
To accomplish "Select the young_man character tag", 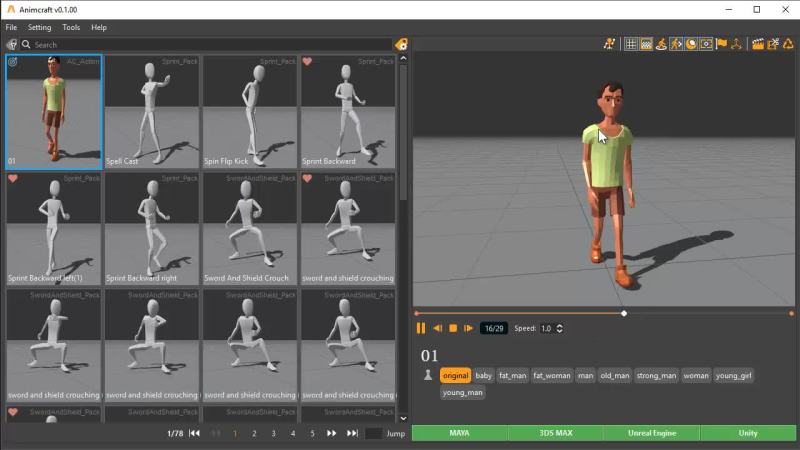I will [462, 392].
